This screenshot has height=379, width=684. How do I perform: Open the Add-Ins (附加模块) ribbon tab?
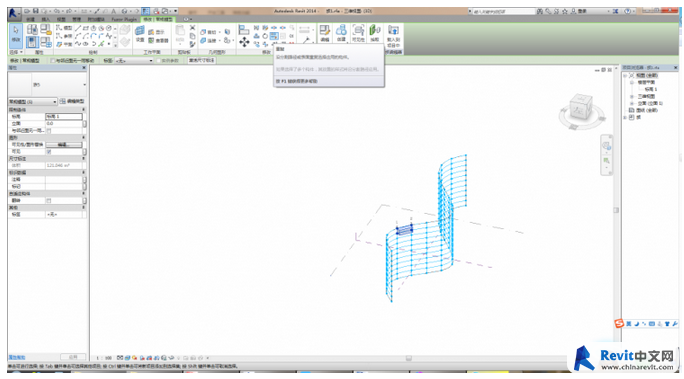point(96,19)
